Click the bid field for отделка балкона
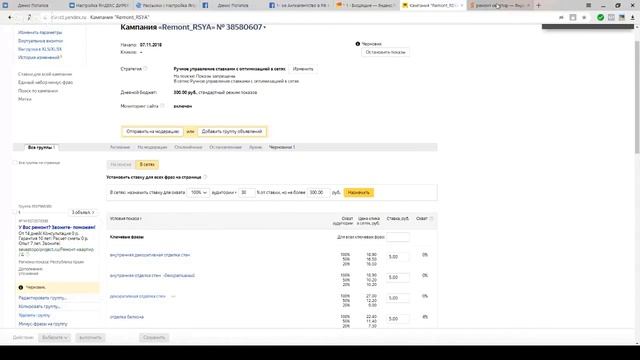This screenshot has width=640, height=360. tap(398, 319)
